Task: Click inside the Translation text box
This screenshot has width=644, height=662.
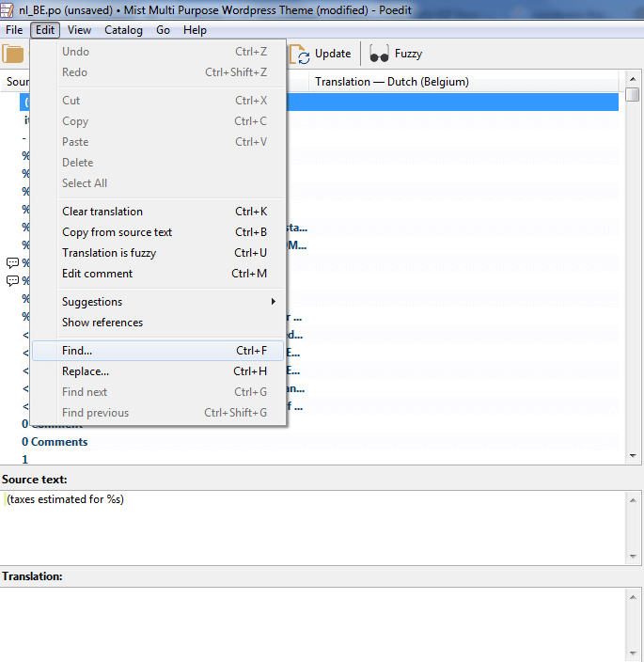Action: (310, 621)
